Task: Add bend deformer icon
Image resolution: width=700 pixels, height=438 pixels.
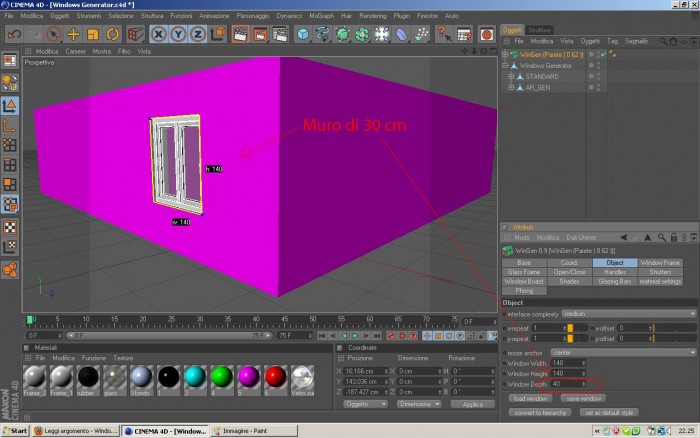Action: tap(401, 34)
